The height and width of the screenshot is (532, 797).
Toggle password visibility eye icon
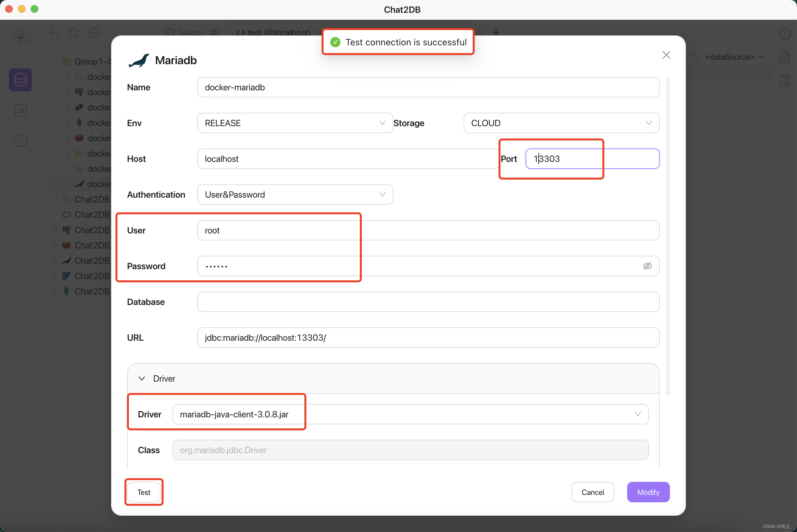click(x=647, y=266)
